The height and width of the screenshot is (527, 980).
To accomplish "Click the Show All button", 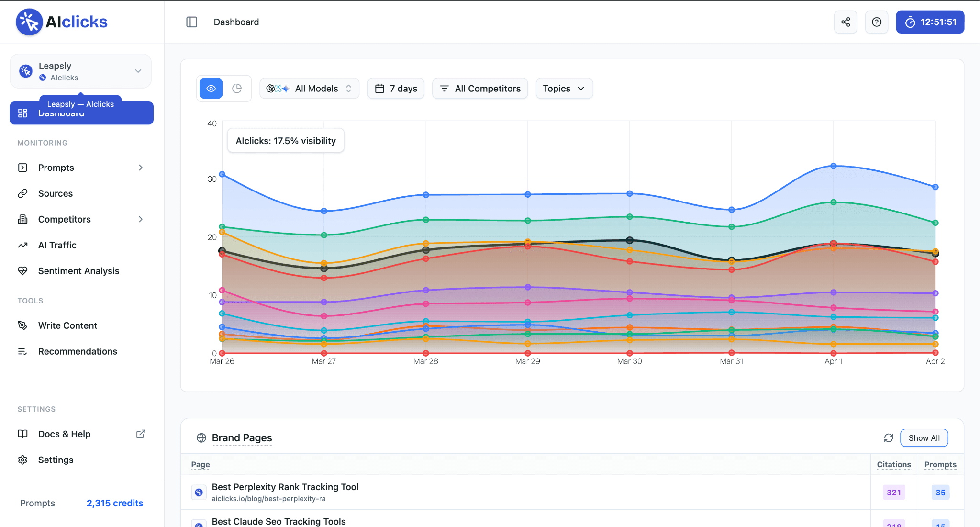I will pos(924,438).
